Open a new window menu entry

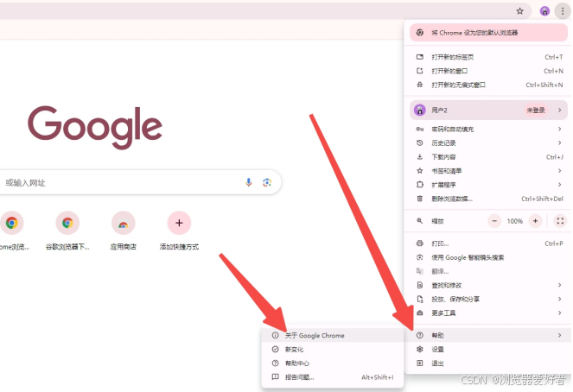pyautogui.click(x=488, y=71)
